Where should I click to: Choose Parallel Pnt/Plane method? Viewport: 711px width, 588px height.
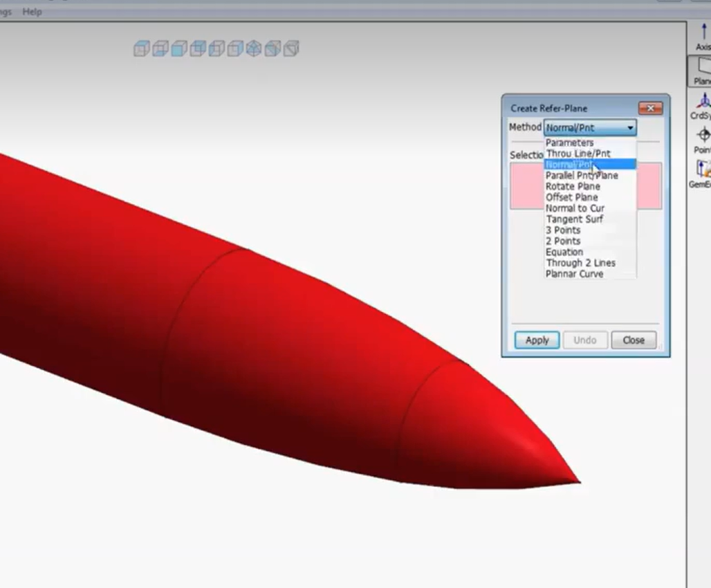590,175
